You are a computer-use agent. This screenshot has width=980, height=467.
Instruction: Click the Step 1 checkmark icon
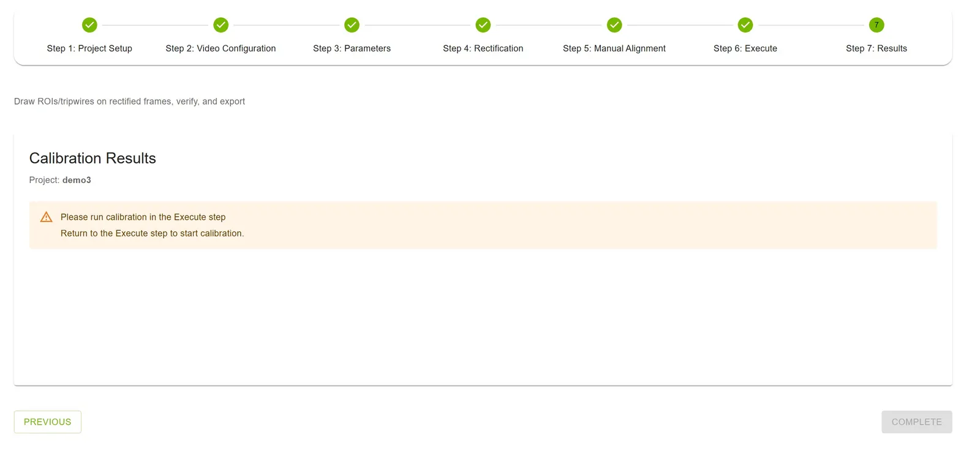click(89, 25)
